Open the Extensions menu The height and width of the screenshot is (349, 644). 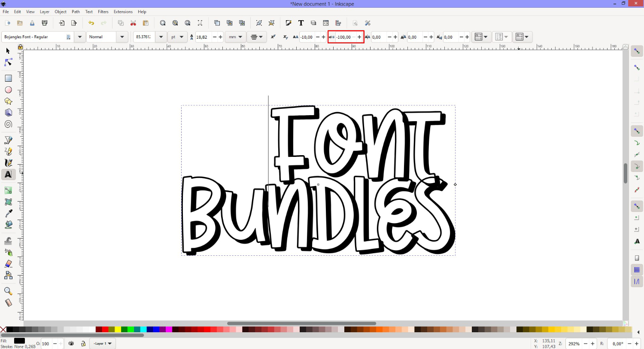(x=123, y=12)
